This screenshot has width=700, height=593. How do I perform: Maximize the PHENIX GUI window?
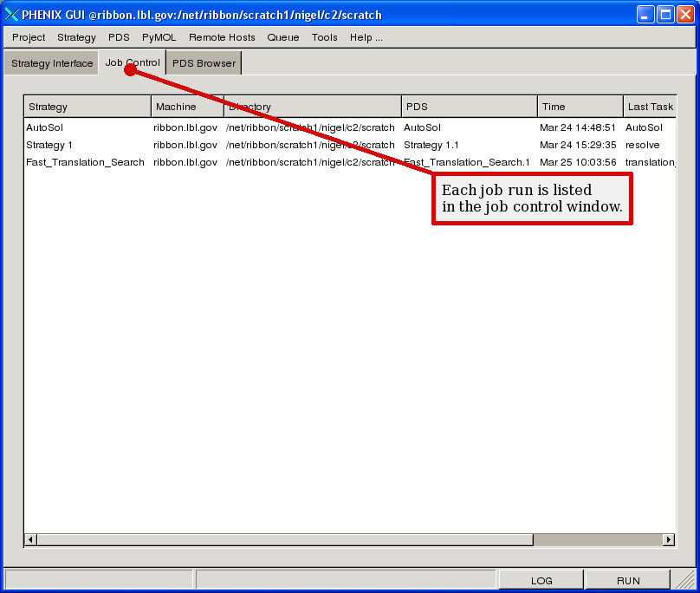pyautogui.click(x=664, y=15)
